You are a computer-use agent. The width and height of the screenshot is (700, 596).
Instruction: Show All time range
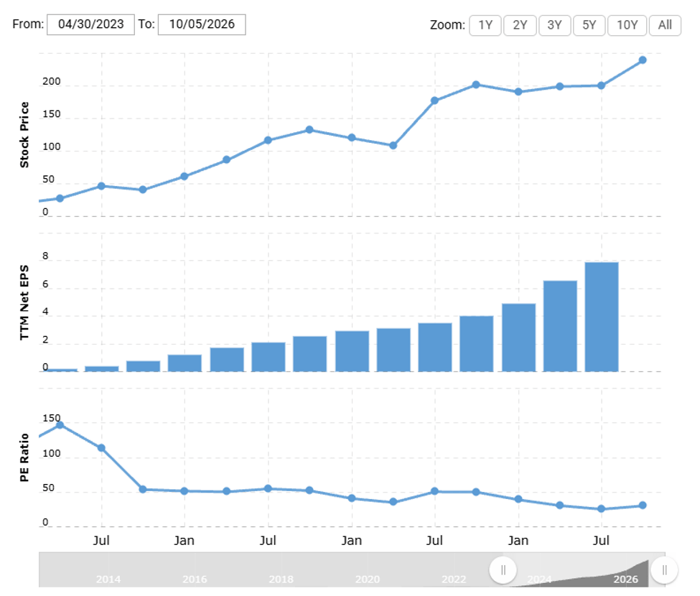click(x=665, y=25)
